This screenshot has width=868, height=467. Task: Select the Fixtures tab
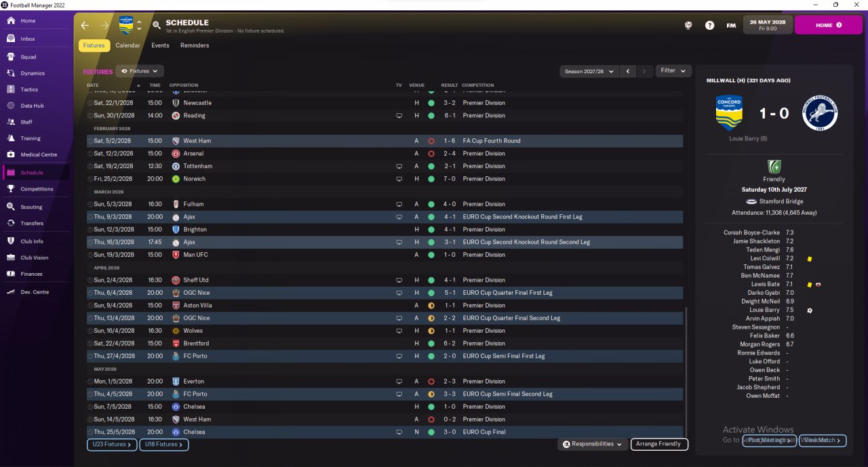click(94, 45)
